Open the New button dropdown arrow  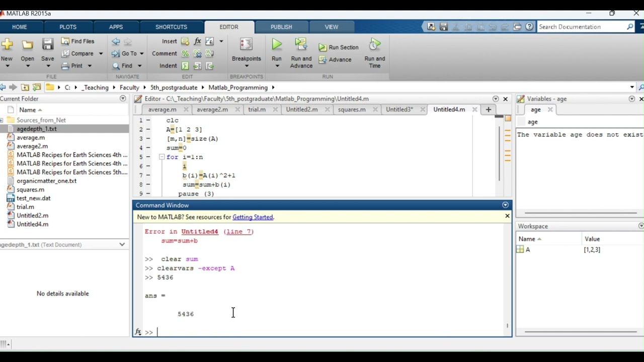click(x=7, y=66)
